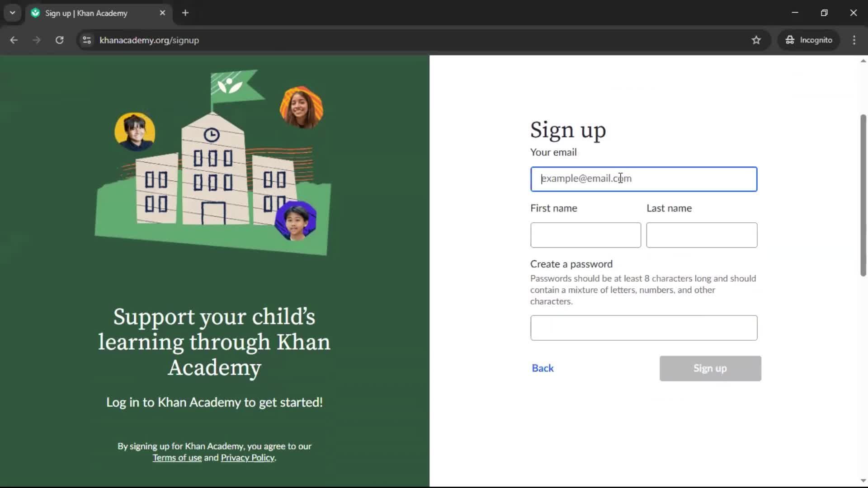Click the scrollbar up arrow
Viewport: 868px width, 488px height.
(x=863, y=61)
